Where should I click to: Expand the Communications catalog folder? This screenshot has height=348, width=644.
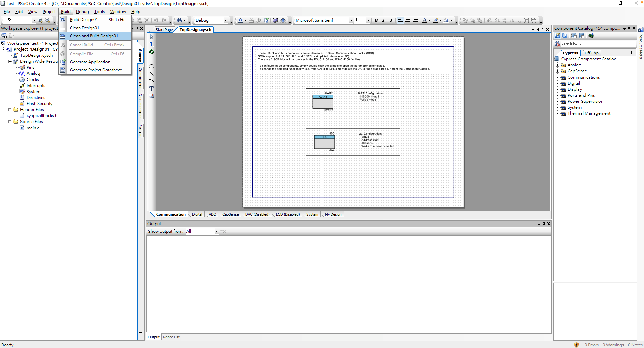tap(557, 77)
